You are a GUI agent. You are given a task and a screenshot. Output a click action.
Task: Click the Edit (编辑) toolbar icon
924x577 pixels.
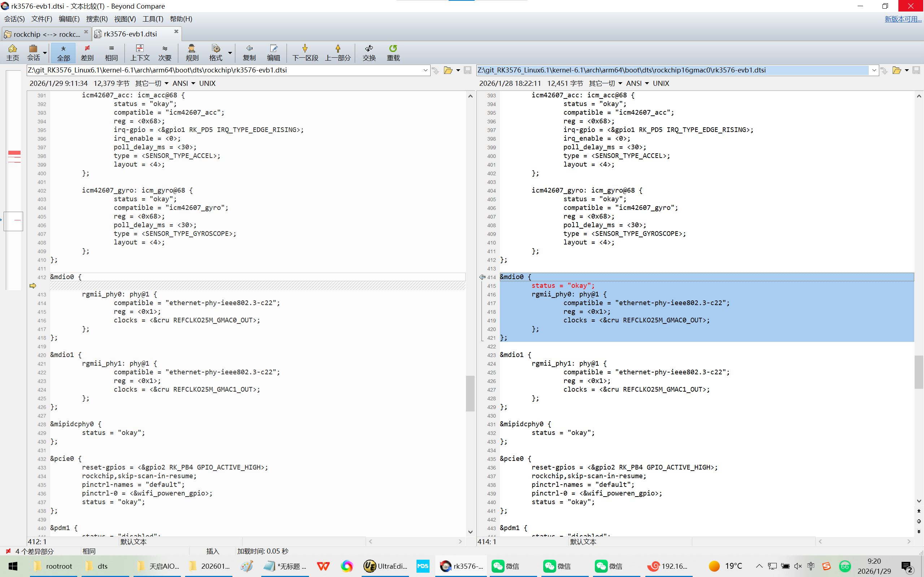click(273, 52)
